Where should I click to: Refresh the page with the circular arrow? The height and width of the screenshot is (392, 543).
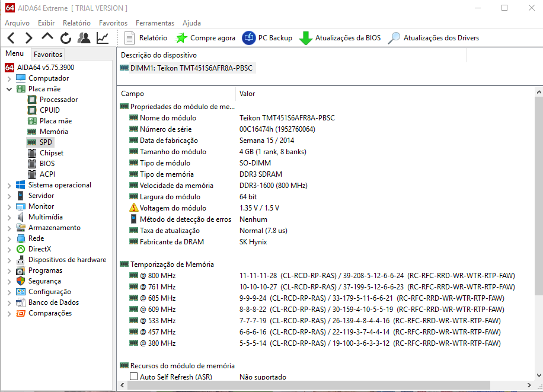[x=65, y=38]
